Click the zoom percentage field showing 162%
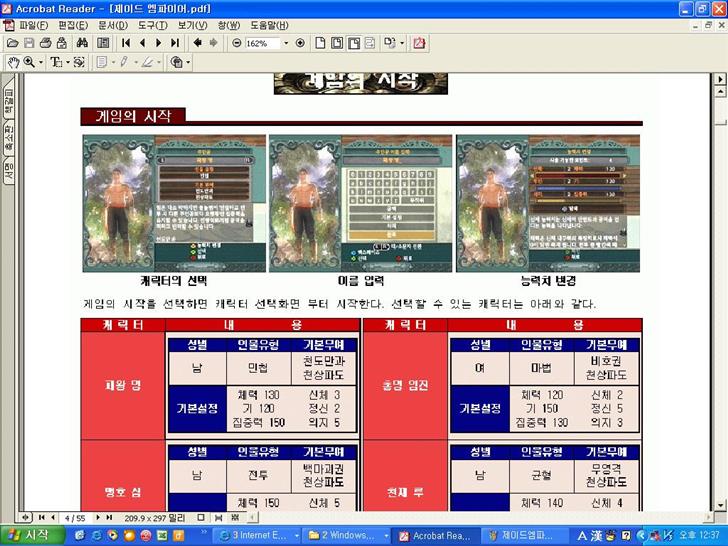This screenshot has height=546, width=728. pos(262,43)
